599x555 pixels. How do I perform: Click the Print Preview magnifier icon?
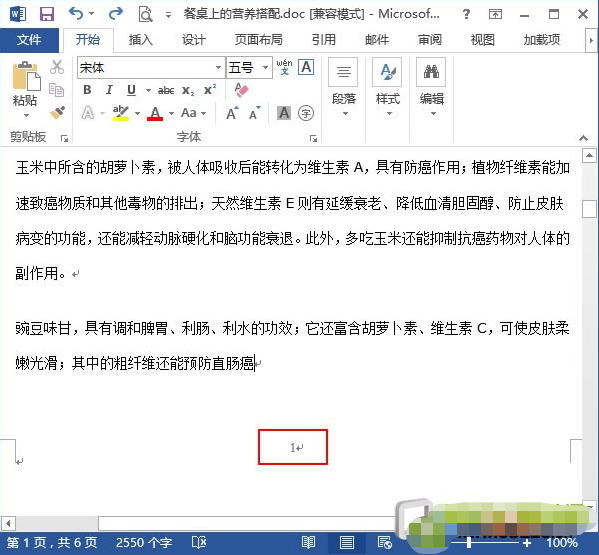[x=145, y=15]
